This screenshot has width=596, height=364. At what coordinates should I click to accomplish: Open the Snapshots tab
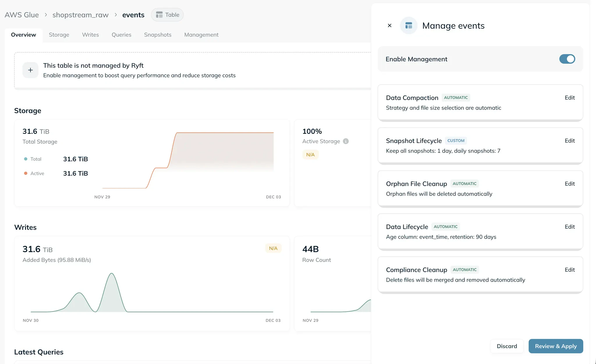(x=158, y=35)
